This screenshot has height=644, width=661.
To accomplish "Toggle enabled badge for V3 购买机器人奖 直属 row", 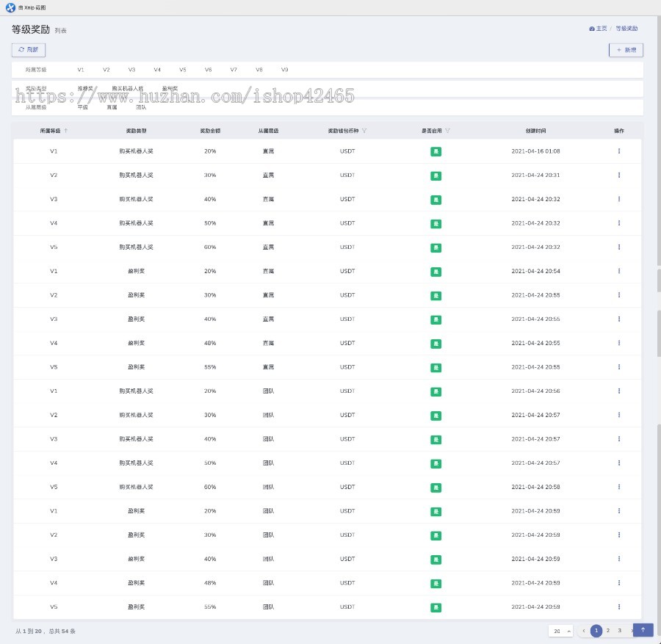I will 436,200.
